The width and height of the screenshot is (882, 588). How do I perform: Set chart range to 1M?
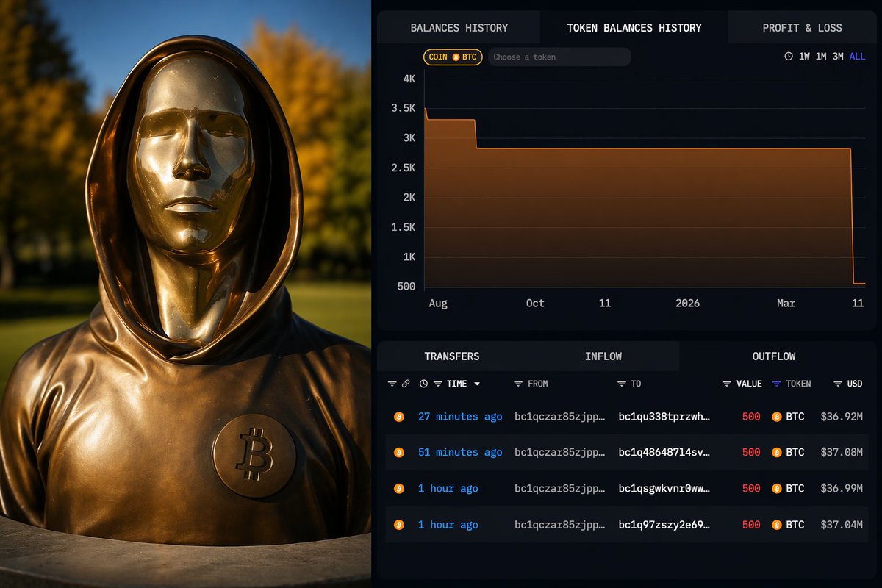[x=821, y=57]
